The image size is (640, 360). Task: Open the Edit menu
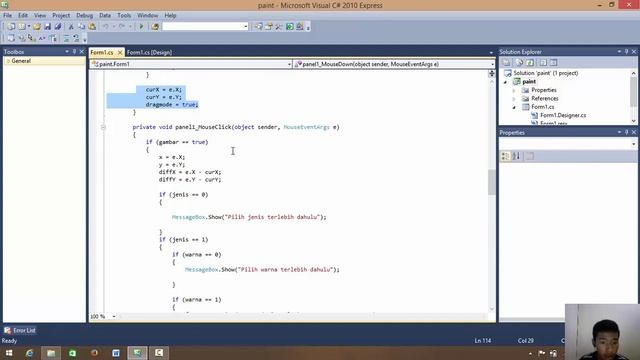pos(23,16)
